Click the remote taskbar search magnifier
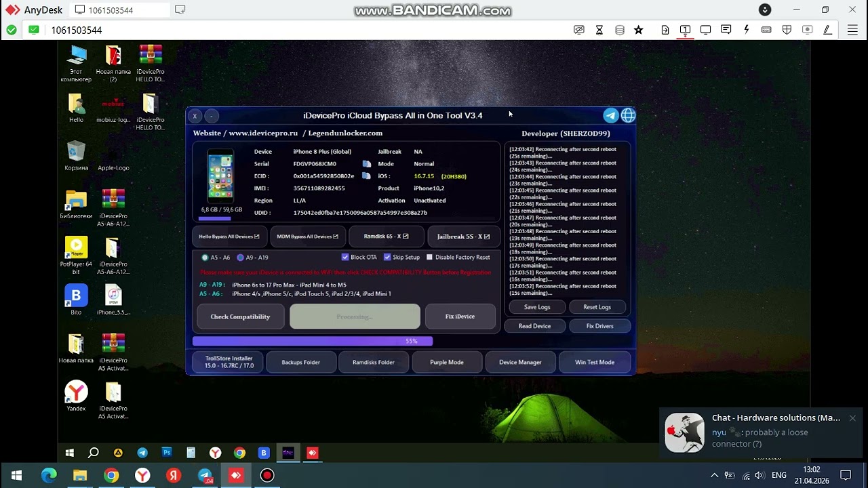868x488 pixels. pos(94,453)
